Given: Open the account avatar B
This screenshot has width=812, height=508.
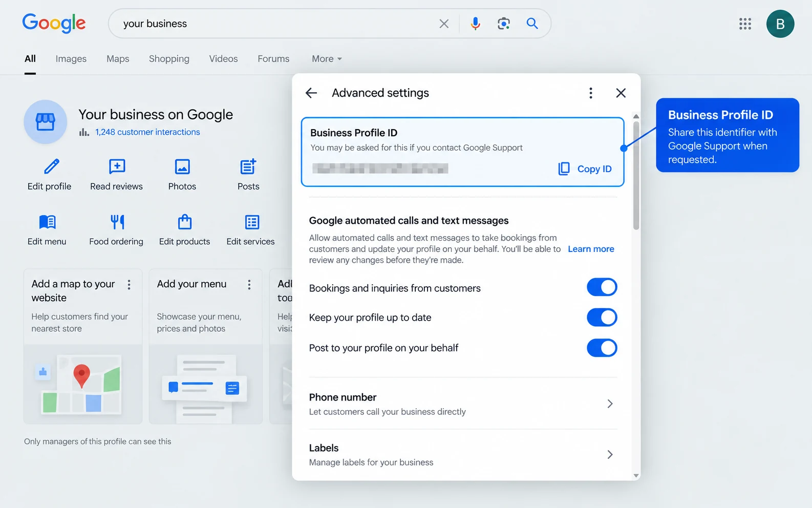Looking at the screenshot, I should [780, 24].
